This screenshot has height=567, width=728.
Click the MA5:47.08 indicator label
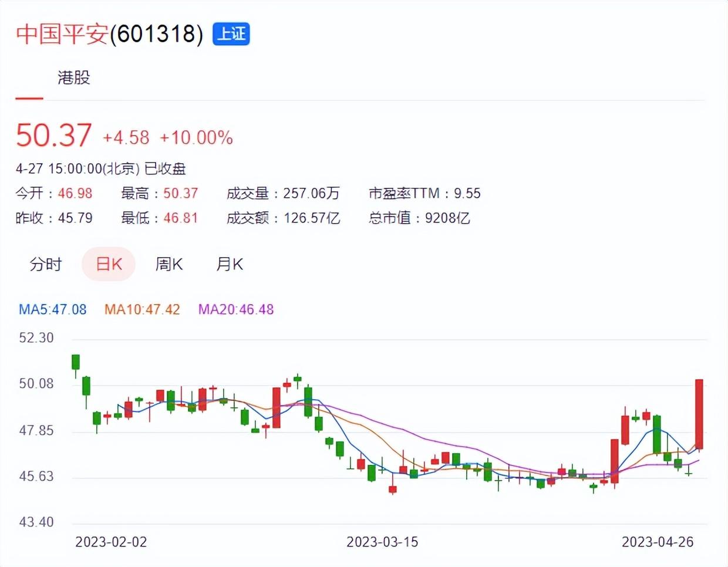pos(53,309)
